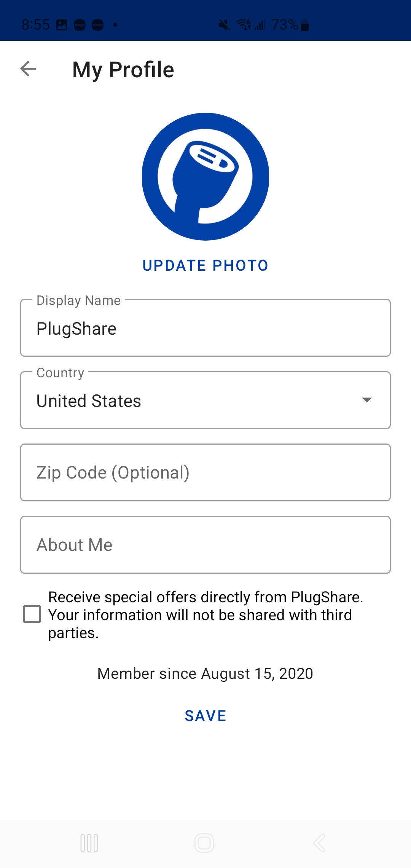Click the Country dropdown arrow
The width and height of the screenshot is (411, 868).
pyautogui.click(x=366, y=400)
